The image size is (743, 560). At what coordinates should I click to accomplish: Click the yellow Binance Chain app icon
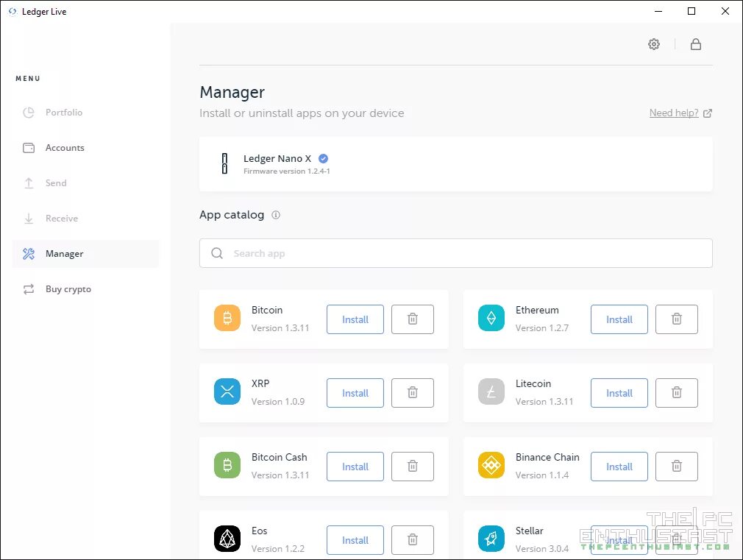coord(491,465)
